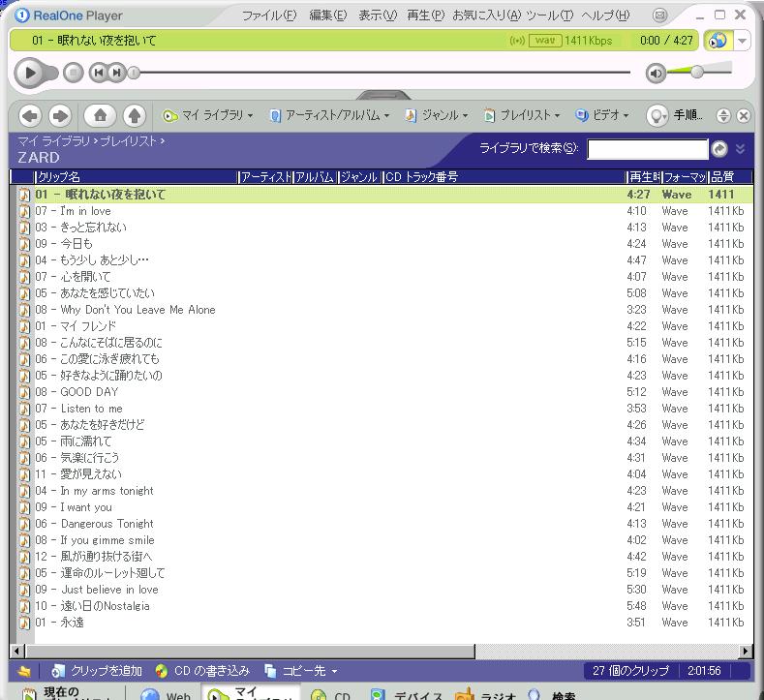Viewport: 764px width, 700px height.
Task: Click note icon of 遠い日のNostalgia row
Action: click(x=24, y=606)
